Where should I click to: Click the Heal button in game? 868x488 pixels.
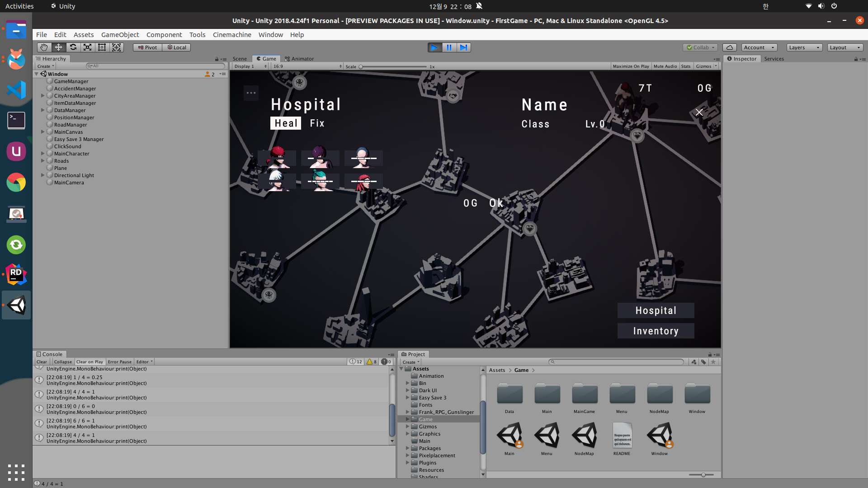(286, 123)
